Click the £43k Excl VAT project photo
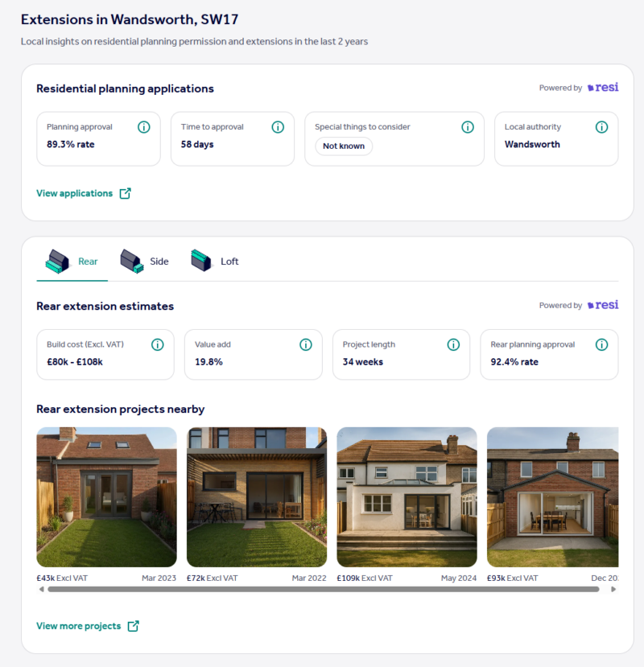This screenshot has width=644, height=667. point(106,496)
